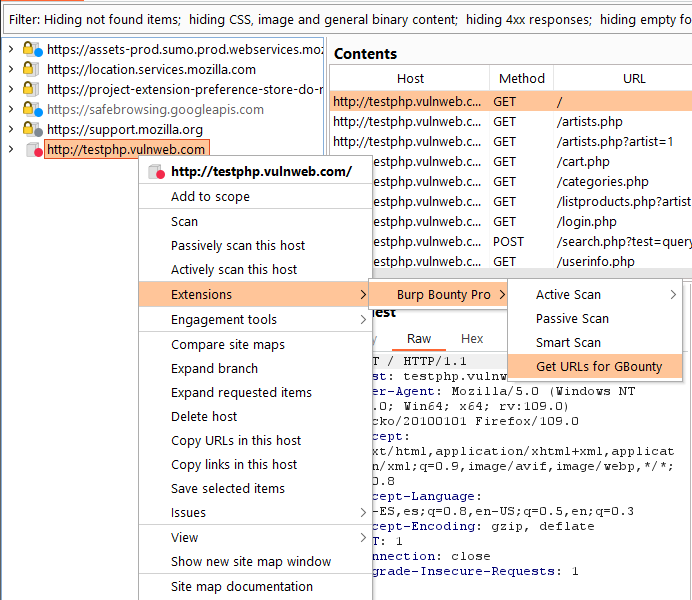The height and width of the screenshot is (600, 692).
Task: Sort contents by Method column header
Action: click(x=521, y=79)
